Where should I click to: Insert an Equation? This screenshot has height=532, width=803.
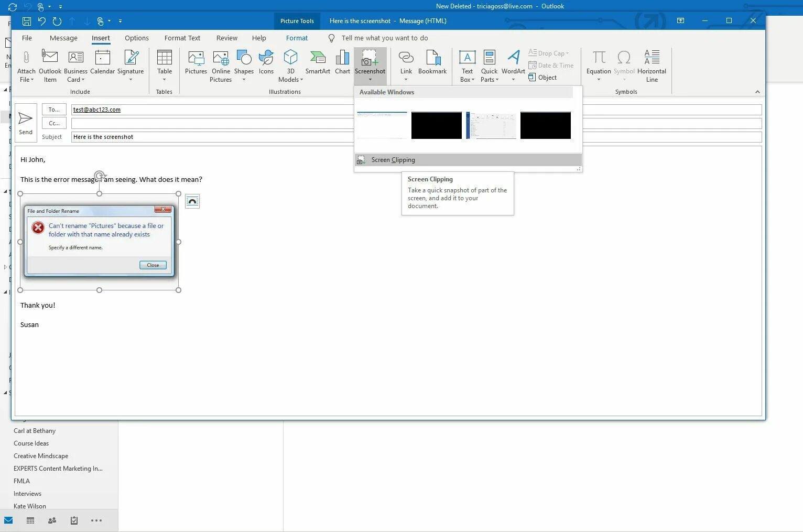[x=599, y=66]
